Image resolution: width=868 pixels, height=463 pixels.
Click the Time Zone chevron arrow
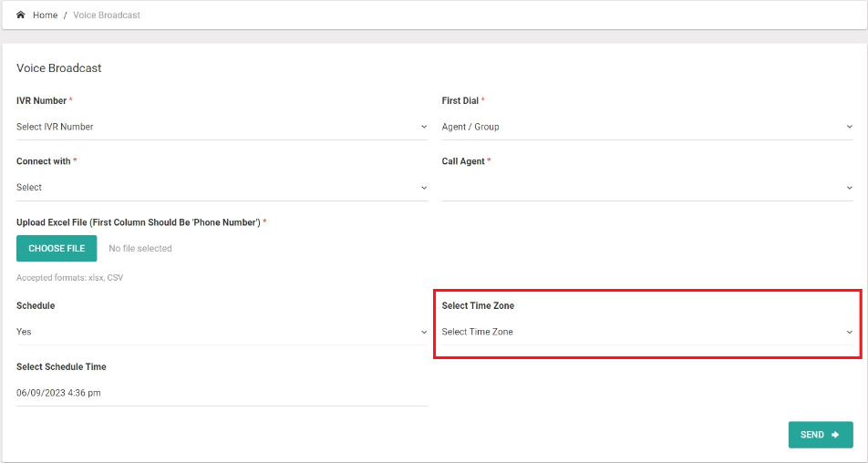[849, 332]
